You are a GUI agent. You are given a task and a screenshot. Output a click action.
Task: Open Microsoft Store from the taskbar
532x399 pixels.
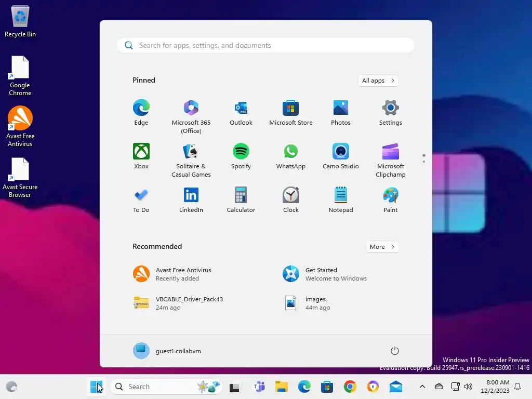coord(327,387)
